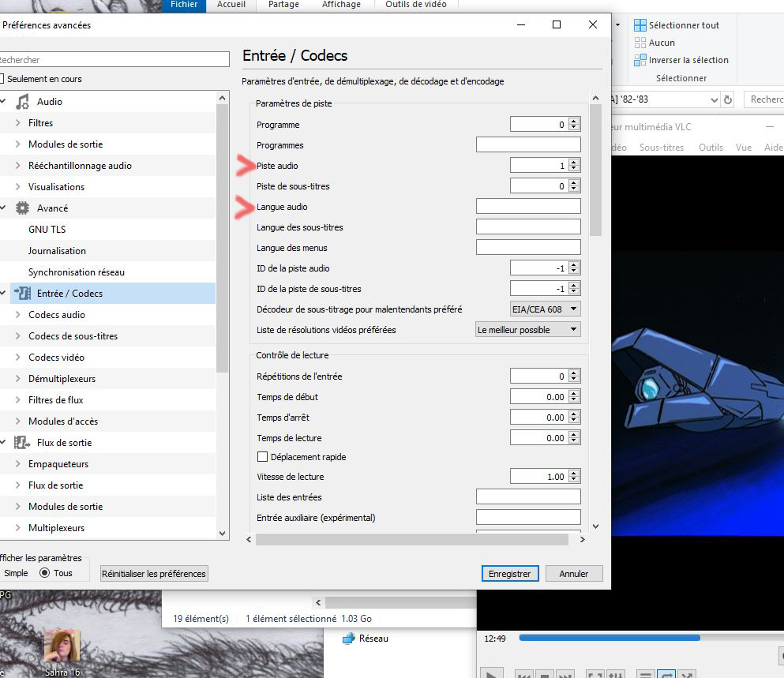This screenshot has width=784, height=678.
Task: Select Empaqueteurs tree item
Action: 58,464
